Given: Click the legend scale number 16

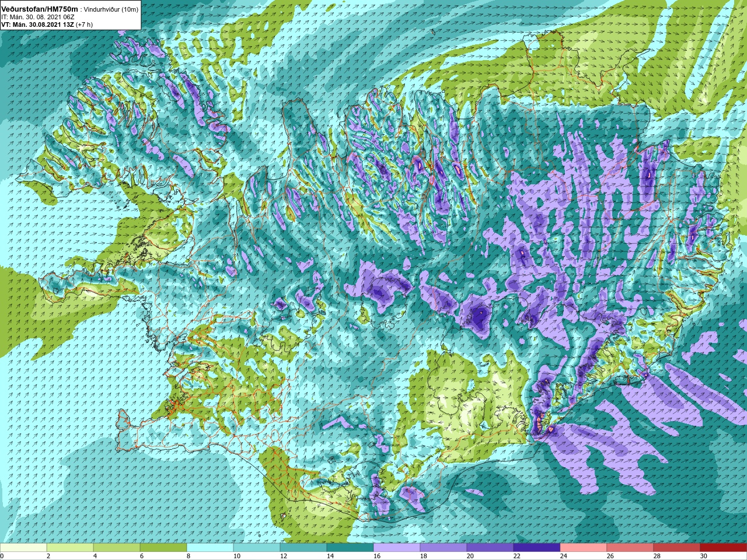Looking at the screenshot, I should pos(377,556).
